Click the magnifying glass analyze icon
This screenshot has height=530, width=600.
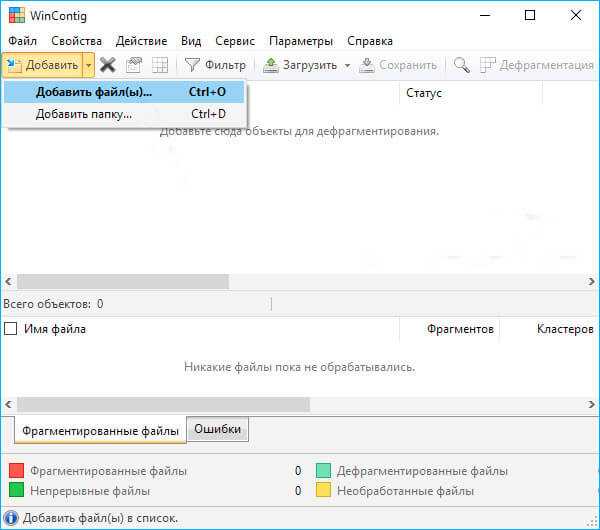click(x=461, y=65)
